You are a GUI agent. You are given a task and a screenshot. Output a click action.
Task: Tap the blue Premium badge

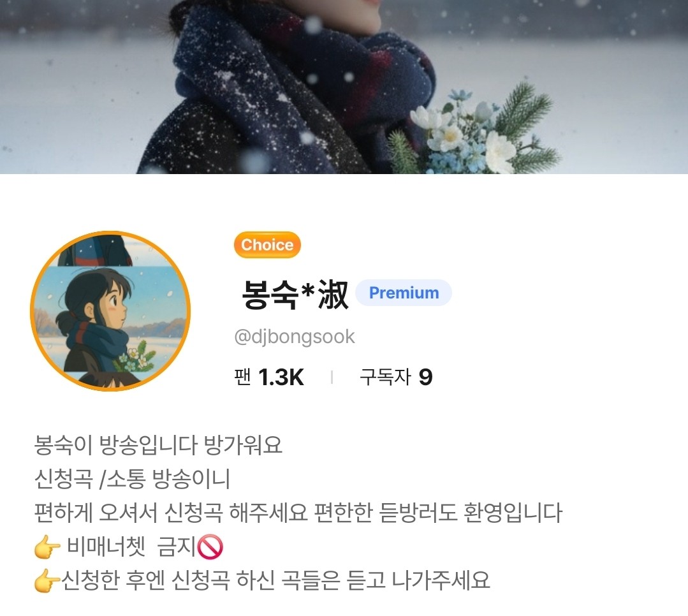[404, 293]
